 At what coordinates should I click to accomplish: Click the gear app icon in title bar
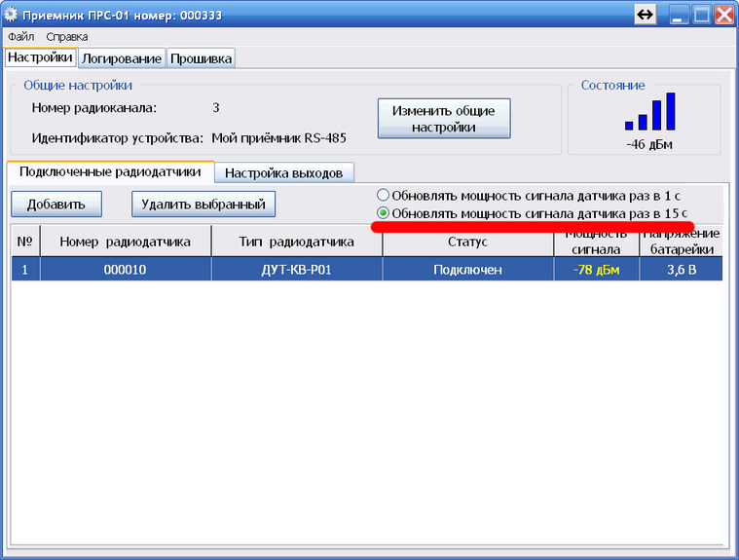(11, 15)
